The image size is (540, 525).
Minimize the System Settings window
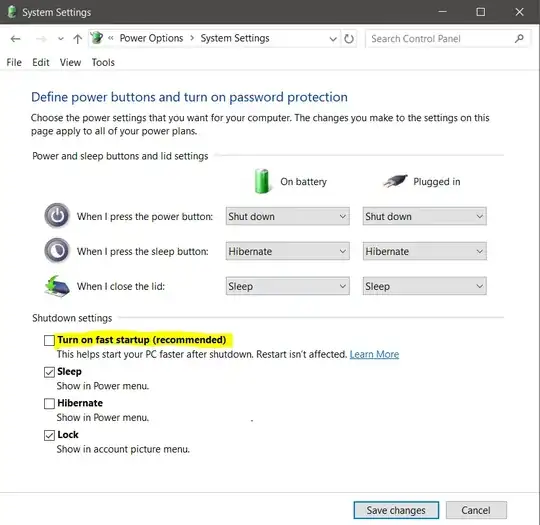pos(442,12)
